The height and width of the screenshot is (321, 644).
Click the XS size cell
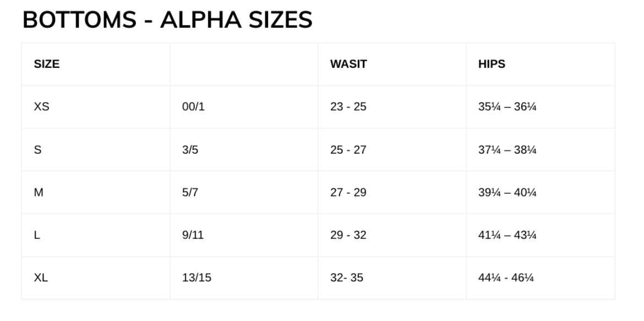click(x=96, y=107)
